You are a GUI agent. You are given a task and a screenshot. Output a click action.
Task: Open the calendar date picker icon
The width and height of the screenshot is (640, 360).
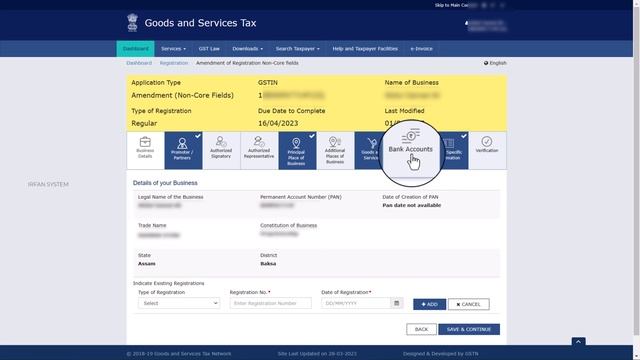[396, 303]
